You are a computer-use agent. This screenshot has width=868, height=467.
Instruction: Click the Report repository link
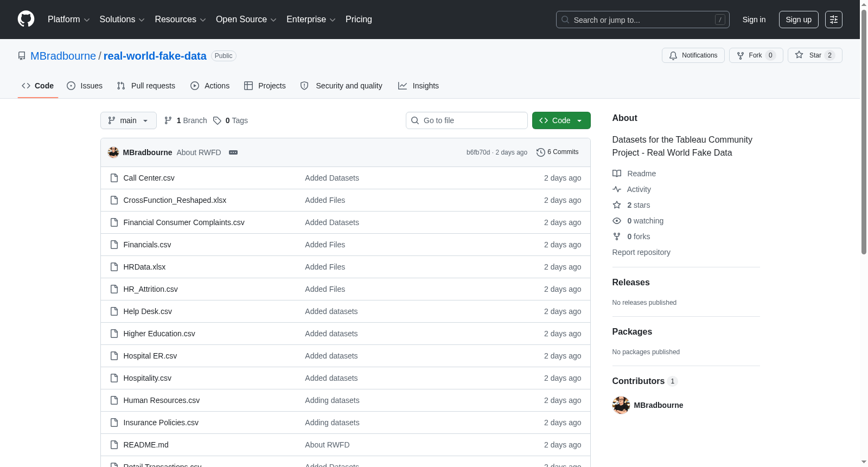641,252
